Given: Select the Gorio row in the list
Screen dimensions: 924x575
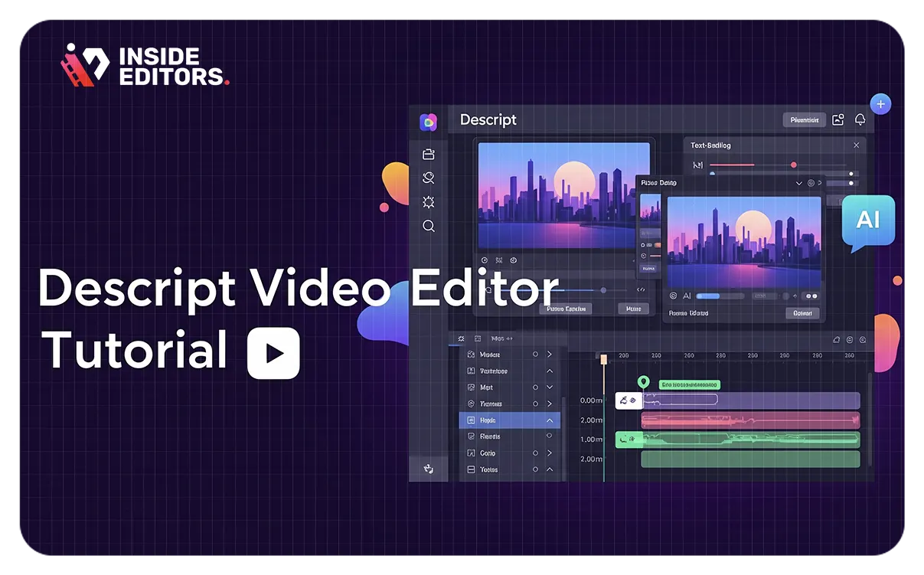Looking at the screenshot, I should click(510, 453).
